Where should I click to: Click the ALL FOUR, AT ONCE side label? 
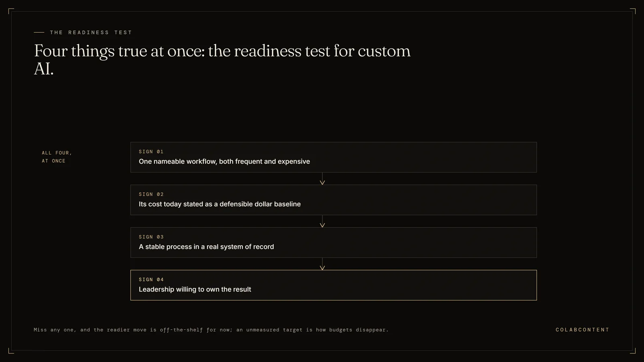coord(57,157)
